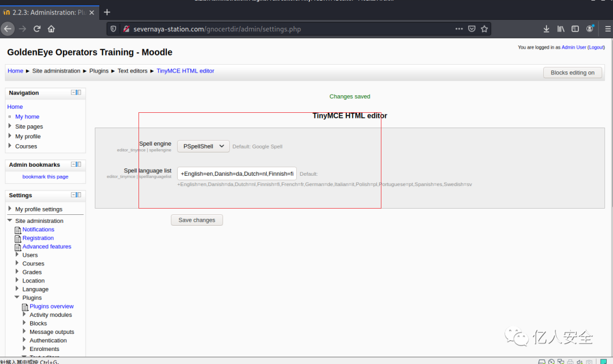Reload the page with the refresh icon
This screenshot has width=613, height=364.
37,29
